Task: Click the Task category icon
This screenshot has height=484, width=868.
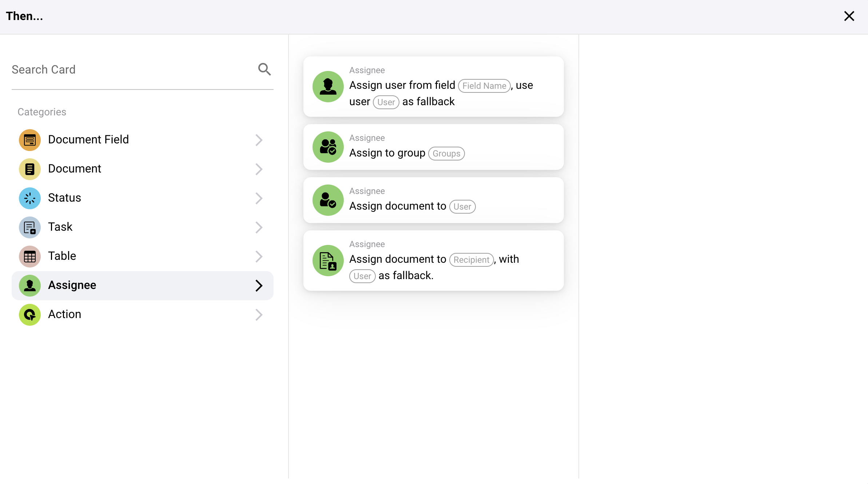Action: (x=30, y=227)
